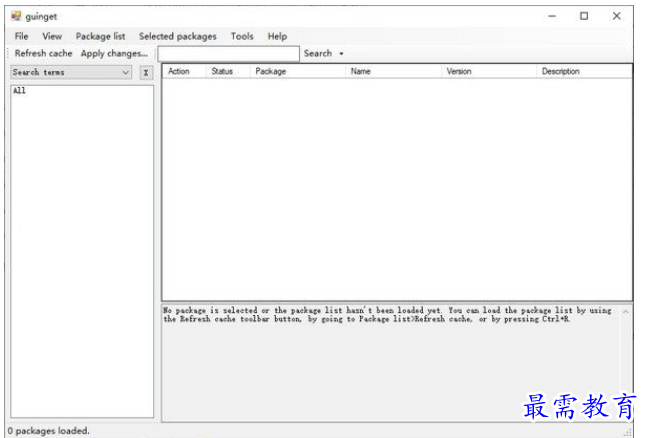Open the Tools menu
This screenshot has width=645, height=438.
coord(242,36)
